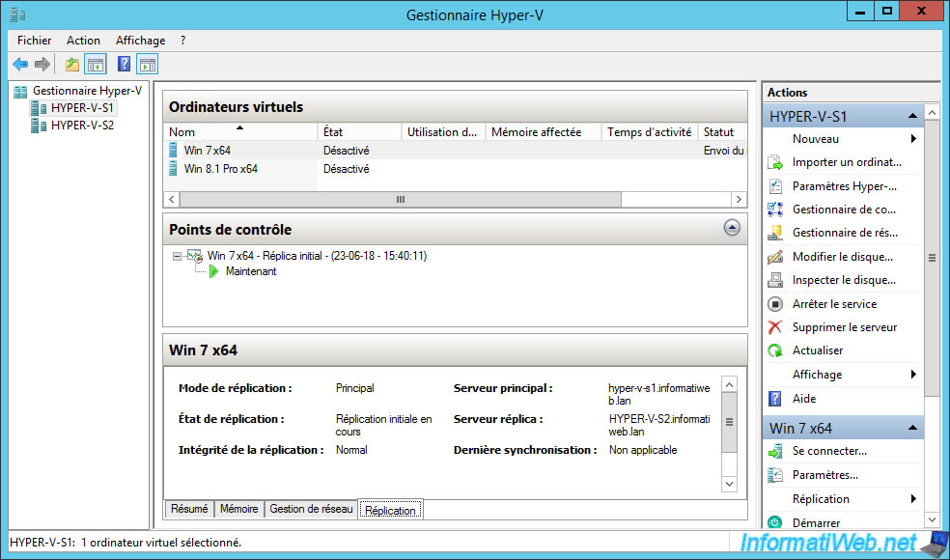
Task: Click the Up one level folder icon
Action: [72, 64]
